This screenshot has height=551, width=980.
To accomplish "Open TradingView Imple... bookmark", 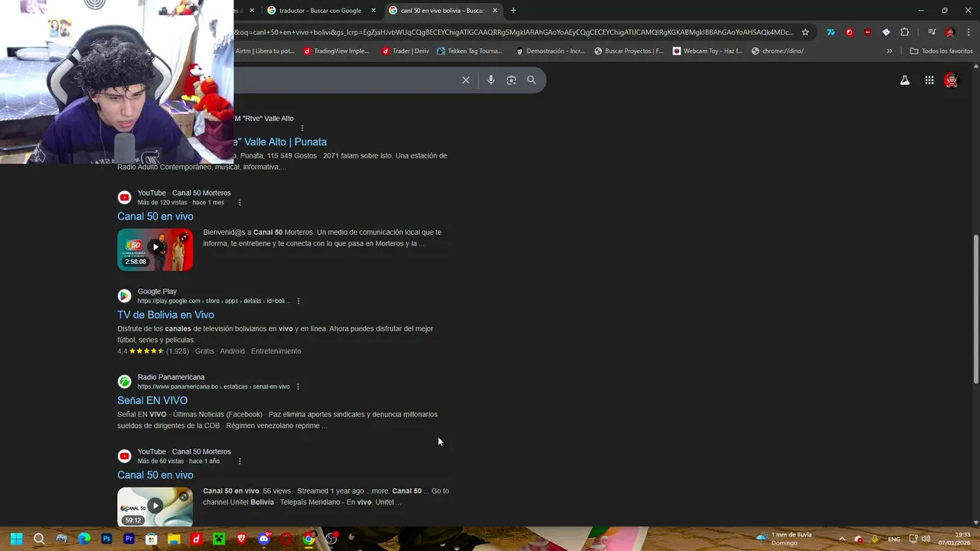I will [x=335, y=51].
